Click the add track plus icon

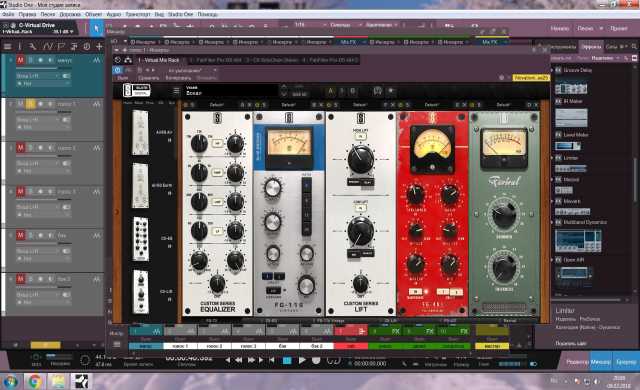tap(99, 47)
